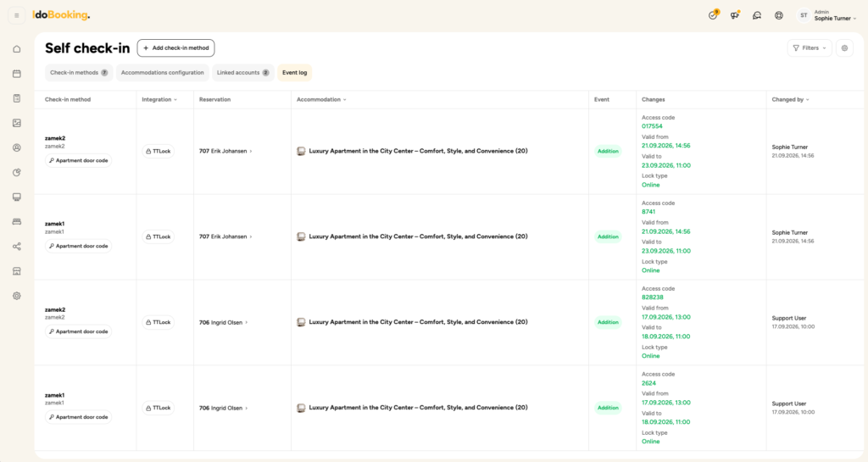Image resolution: width=868 pixels, height=462 pixels.
Task: Open the monitor screen icon in sidebar
Action: pos(17,197)
